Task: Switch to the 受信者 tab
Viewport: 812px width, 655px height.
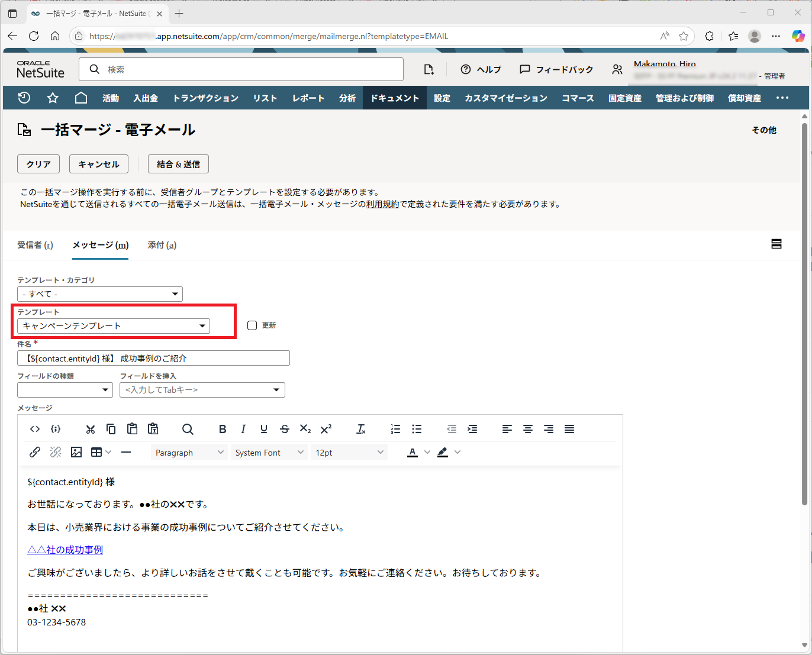Action: pos(35,245)
